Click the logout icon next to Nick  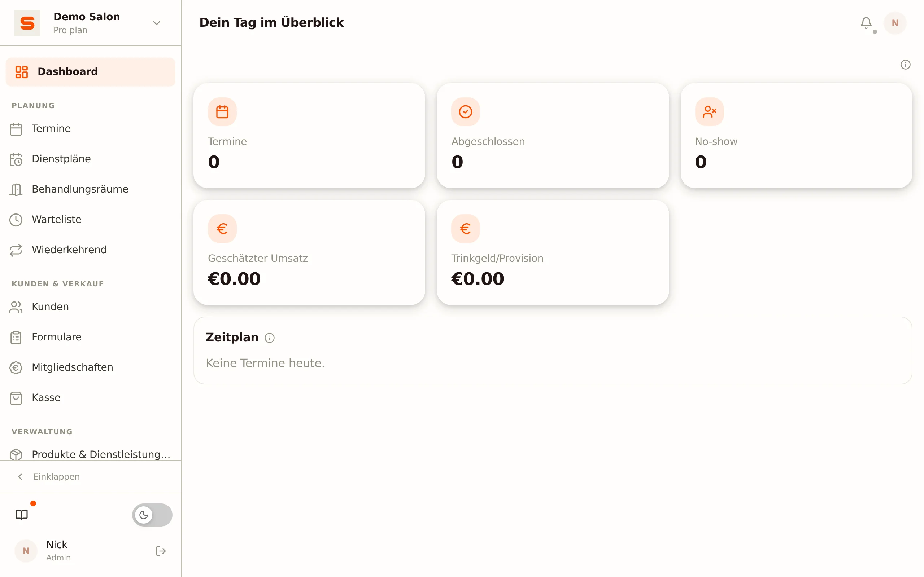pos(161,551)
